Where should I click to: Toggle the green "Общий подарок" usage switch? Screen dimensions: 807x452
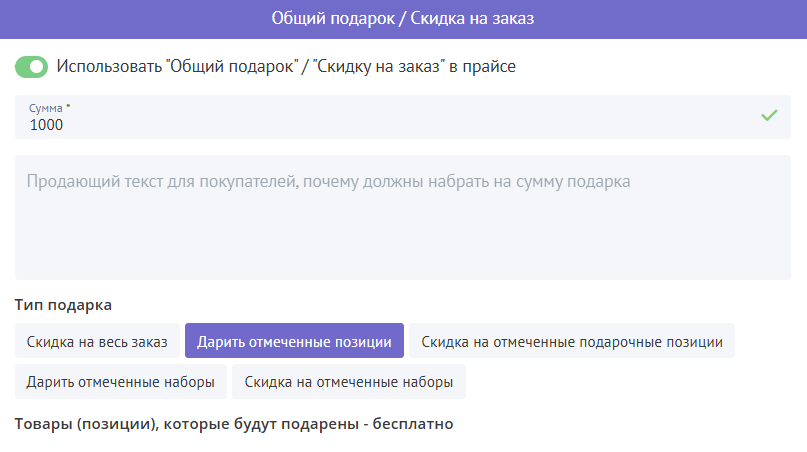coord(32,67)
